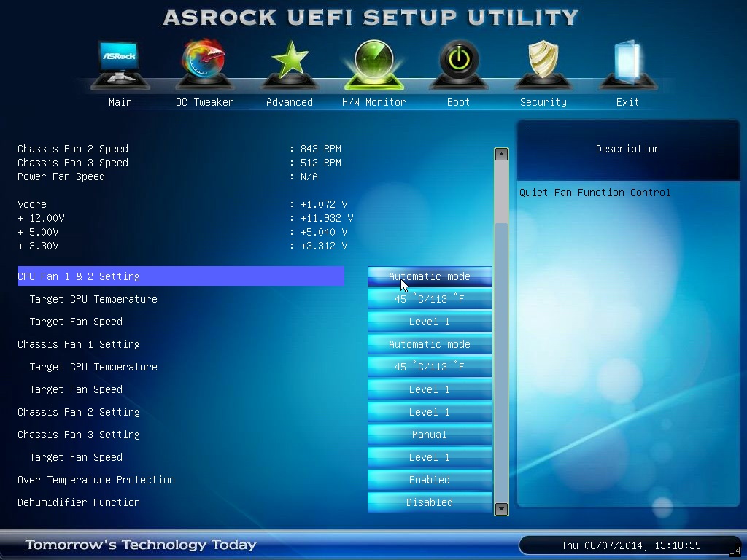Click the gold shield Security icon

[543, 64]
